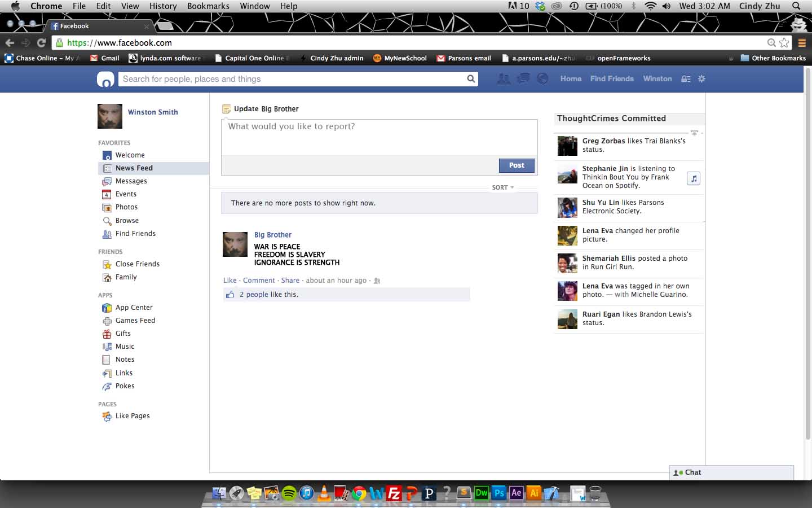812x508 pixels.
Task: Click the Update status note icon
Action: pyautogui.click(x=227, y=109)
